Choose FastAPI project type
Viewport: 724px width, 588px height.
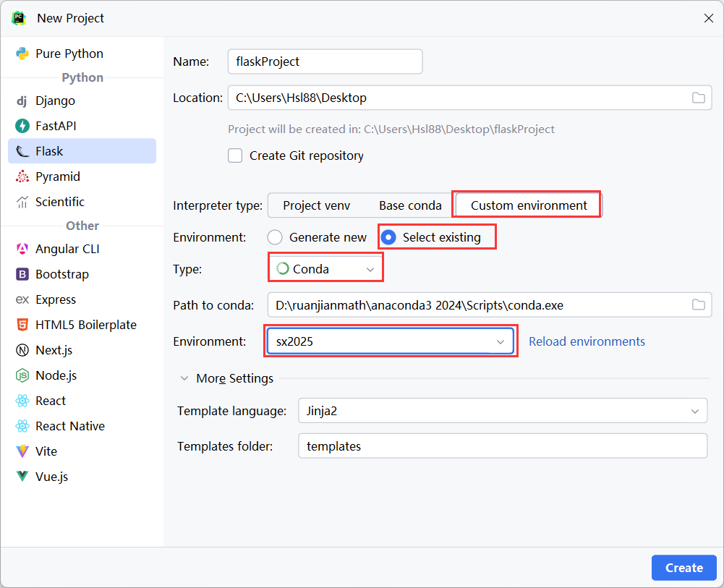pyautogui.click(x=82, y=126)
